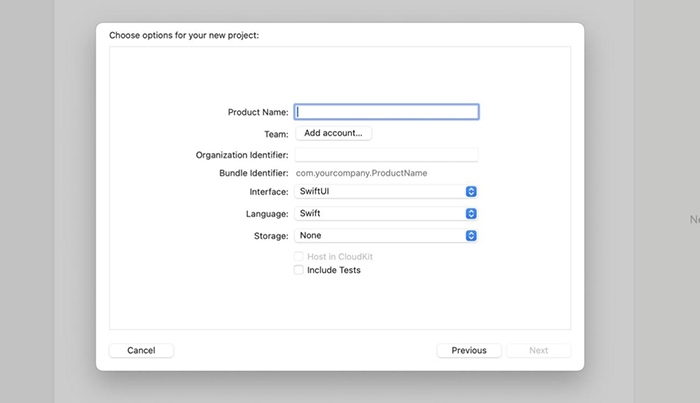
Task: Click the com.yourcompany.ProductName bundle identifier text
Action: pyautogui.click(x=361, y=173)
